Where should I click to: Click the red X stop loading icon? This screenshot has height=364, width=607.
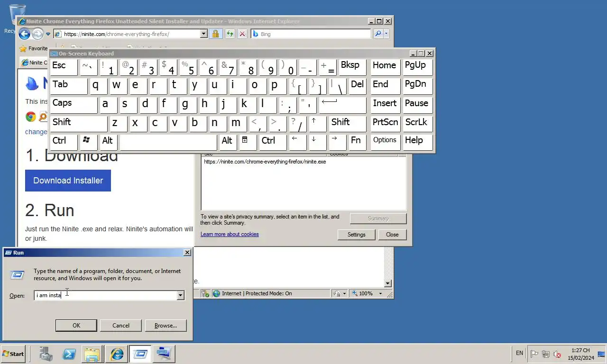pos(242,34)
